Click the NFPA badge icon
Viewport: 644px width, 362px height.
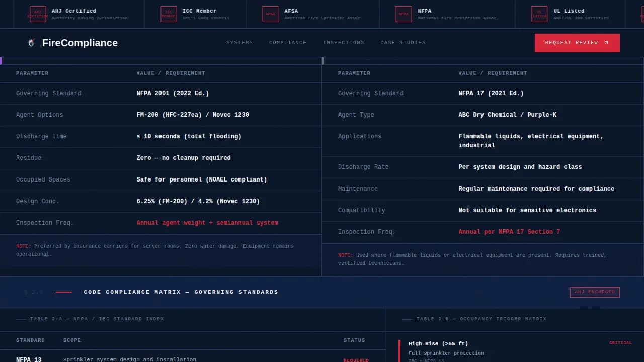tap(404, 14)
